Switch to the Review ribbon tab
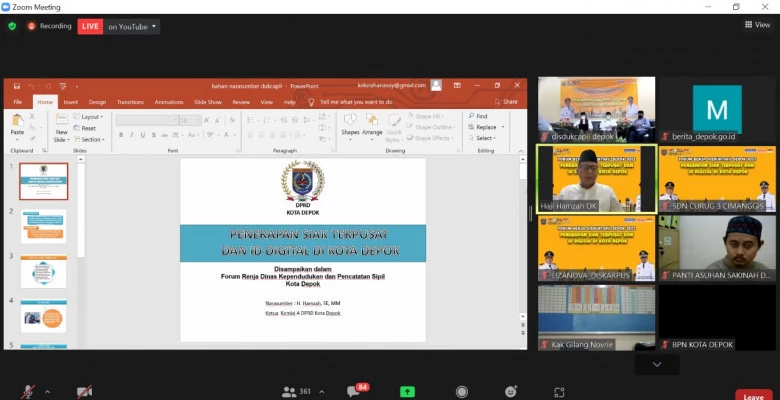The width and height of the screenshot is (780, 400). pos(241,101)
